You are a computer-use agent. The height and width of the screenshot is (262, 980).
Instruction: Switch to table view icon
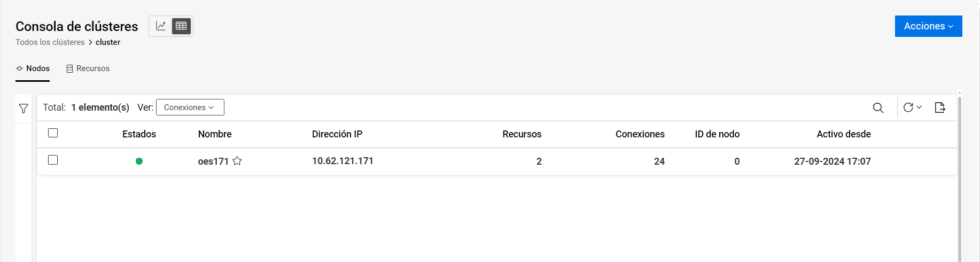pyautogui.click(x=181, y=26)
